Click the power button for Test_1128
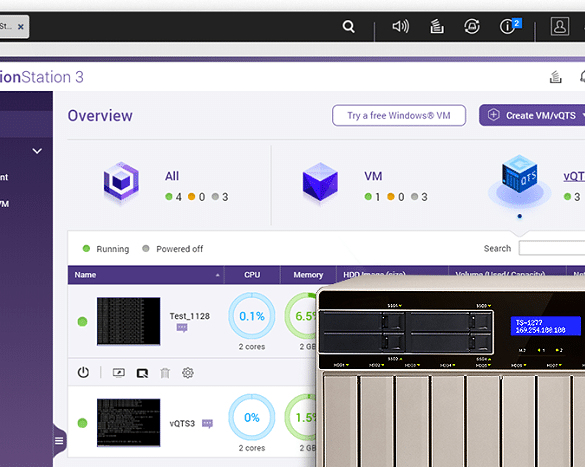 [x=83, y=373]
